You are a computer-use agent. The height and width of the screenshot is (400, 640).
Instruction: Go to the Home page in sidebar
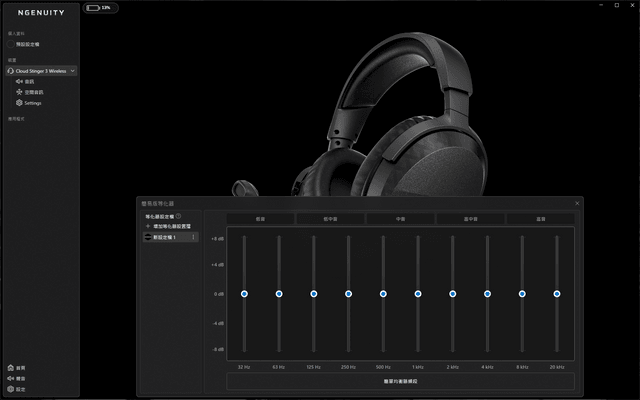click(x=16, y=368)
